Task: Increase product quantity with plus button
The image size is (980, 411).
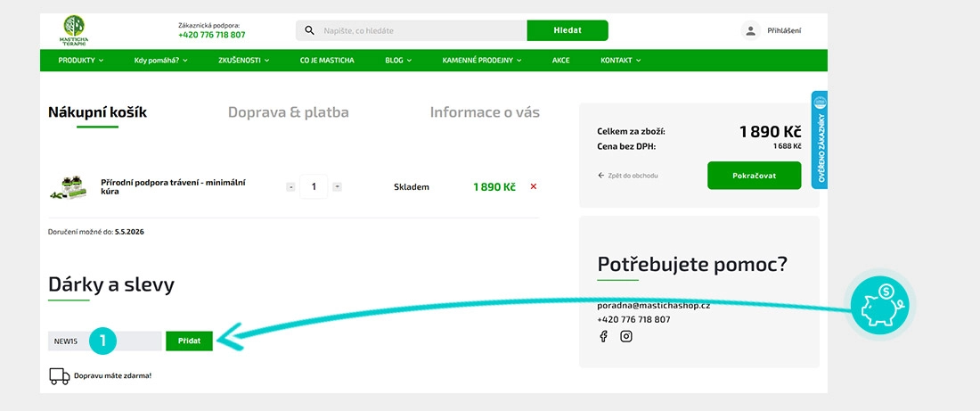Action: coord(337,186)
